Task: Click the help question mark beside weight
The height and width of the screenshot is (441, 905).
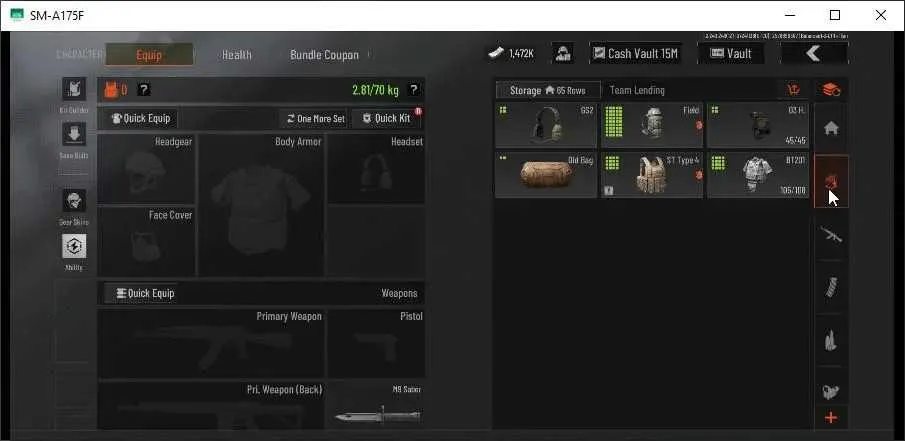Action: (413, 90)
